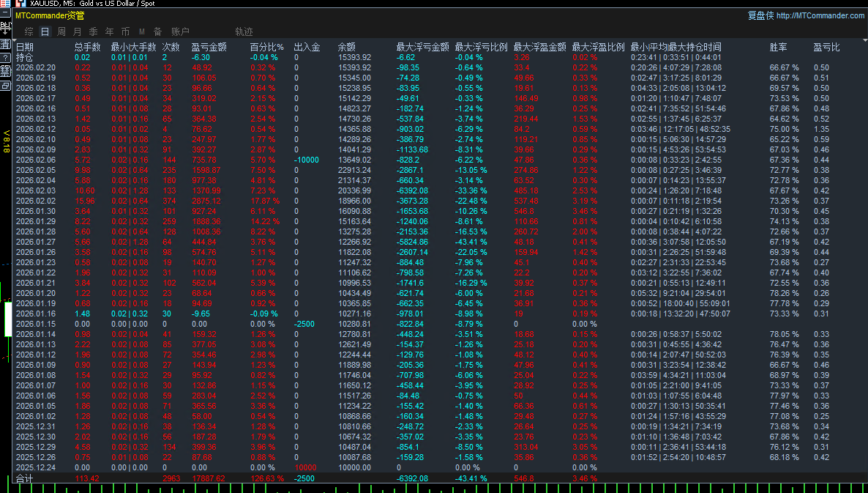Click the 复盘侠 label at top right
The width and height of the screenshot is (868, 493).
760,15
